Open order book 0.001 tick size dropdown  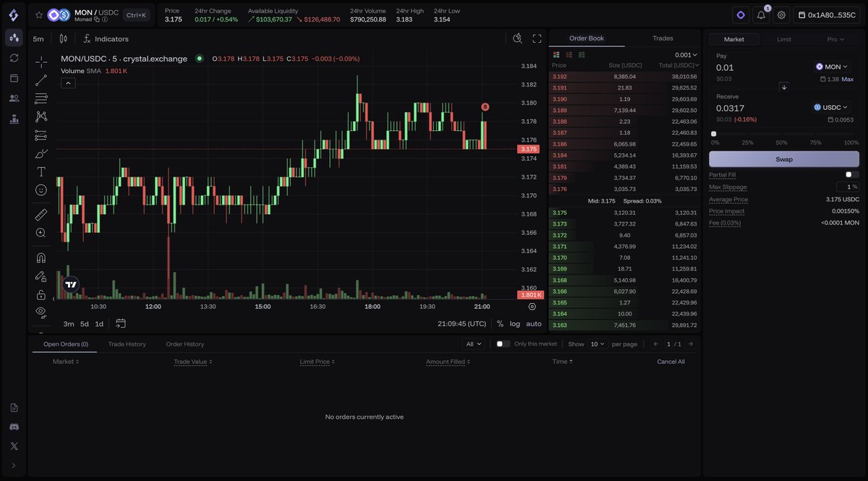tap(686, 55)
